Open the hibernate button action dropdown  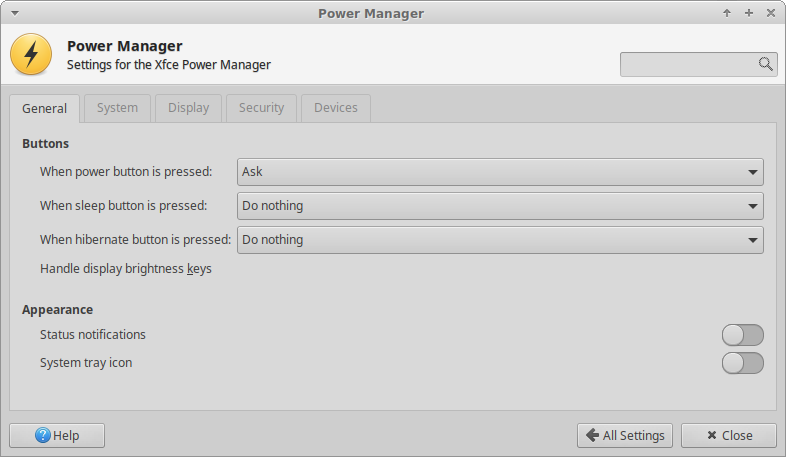pyautogui.click(x=500, y=240)
